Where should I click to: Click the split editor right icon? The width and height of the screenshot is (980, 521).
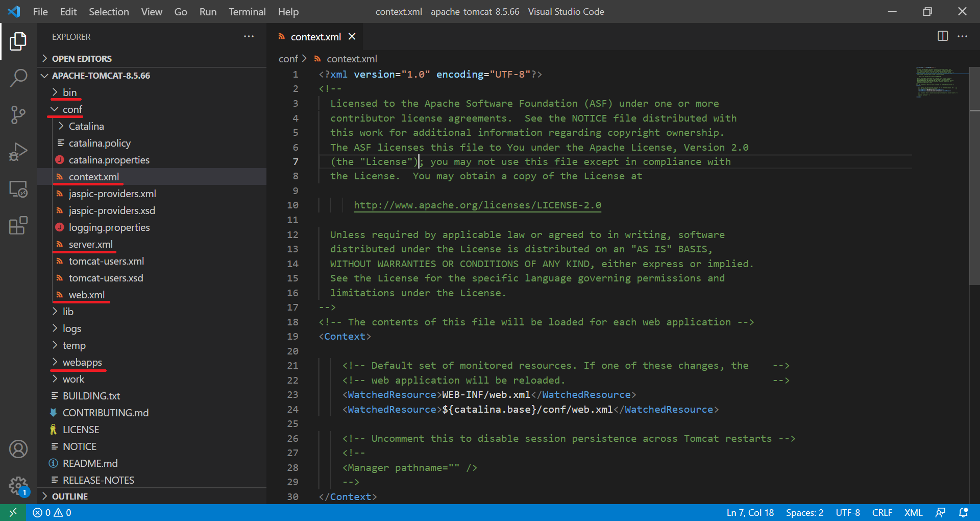coord(943,36)
